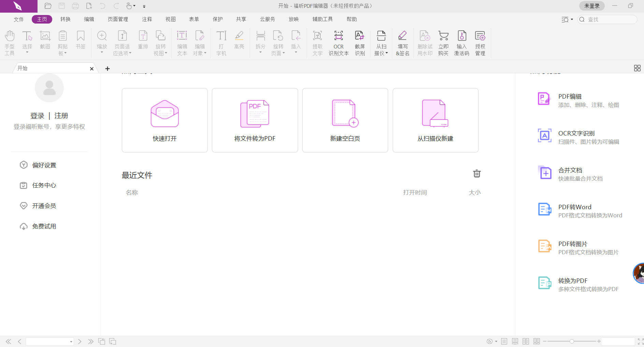644x347 pixels.
Task: Expand 页面适应选项 page fit options
Action: [130, 53]
